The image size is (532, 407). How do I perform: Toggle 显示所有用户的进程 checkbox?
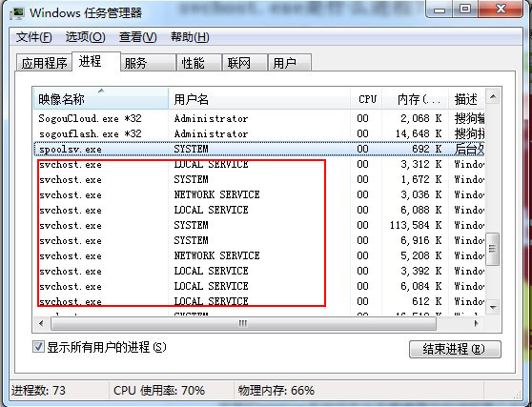[x=38, y=347]
